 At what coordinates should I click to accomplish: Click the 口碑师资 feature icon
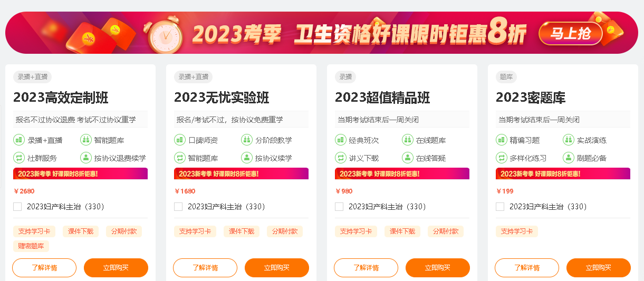pos(180,140)
